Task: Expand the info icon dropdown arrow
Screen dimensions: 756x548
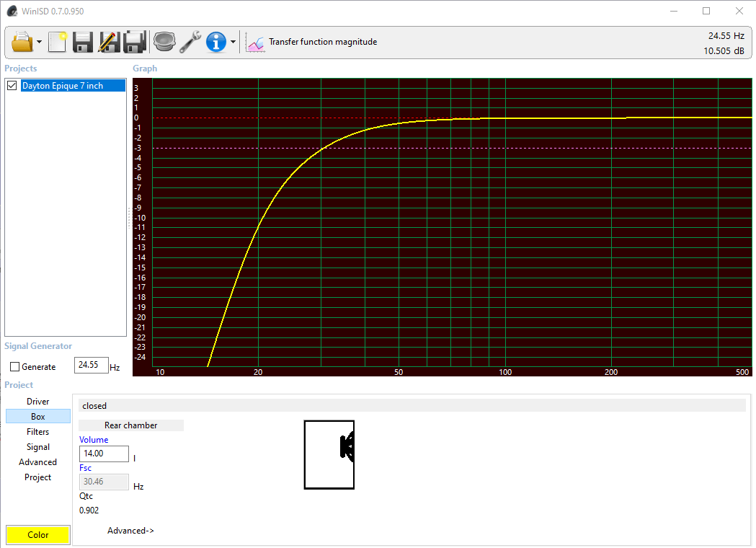Action: [234, 42]
